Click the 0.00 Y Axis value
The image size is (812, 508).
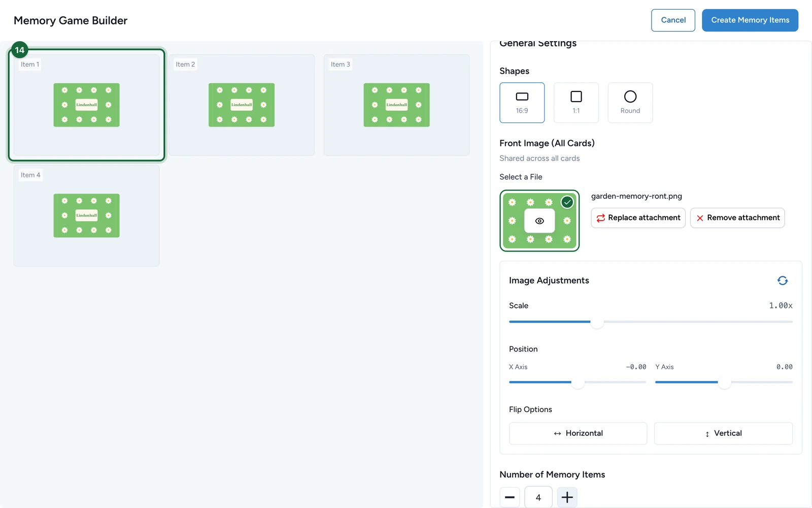[784, 367]
